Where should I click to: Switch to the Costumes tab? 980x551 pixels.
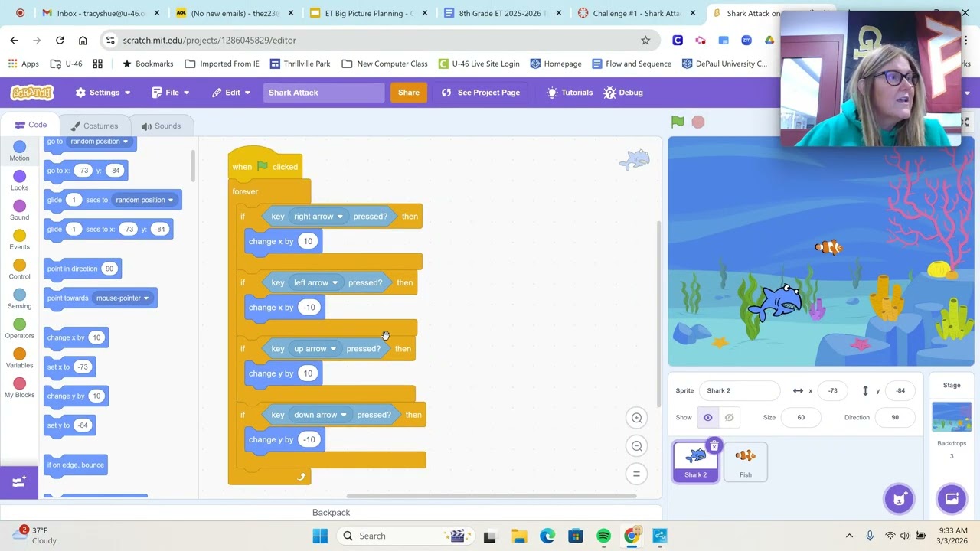pyautogui.click(x=93, y=126)
